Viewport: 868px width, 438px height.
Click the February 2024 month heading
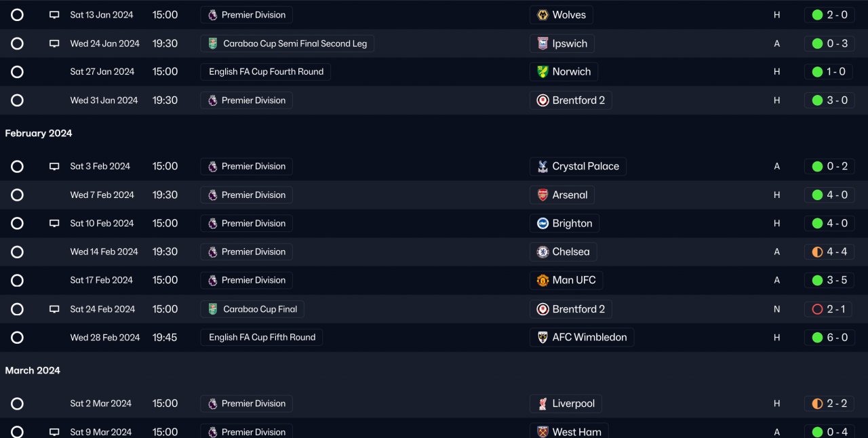(39, 134)
